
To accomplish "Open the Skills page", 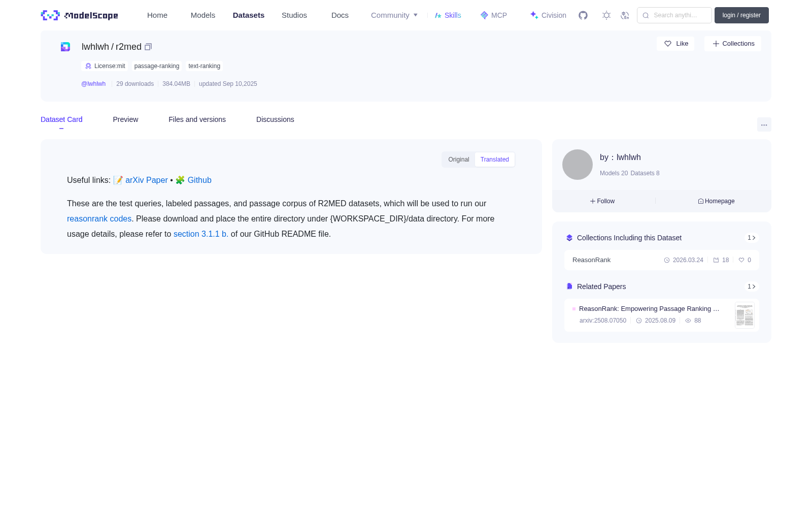I will (x=448, y=15).
